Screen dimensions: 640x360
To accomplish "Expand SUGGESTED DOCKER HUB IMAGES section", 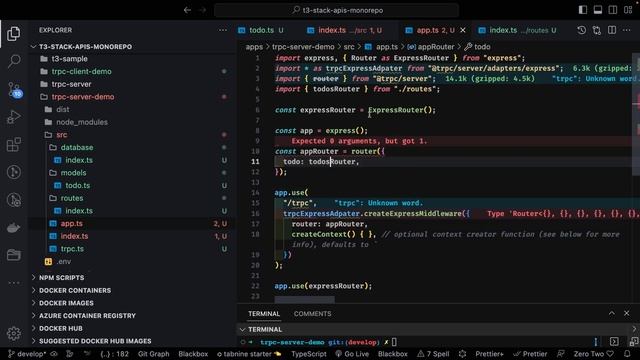I will click(95, 341).
